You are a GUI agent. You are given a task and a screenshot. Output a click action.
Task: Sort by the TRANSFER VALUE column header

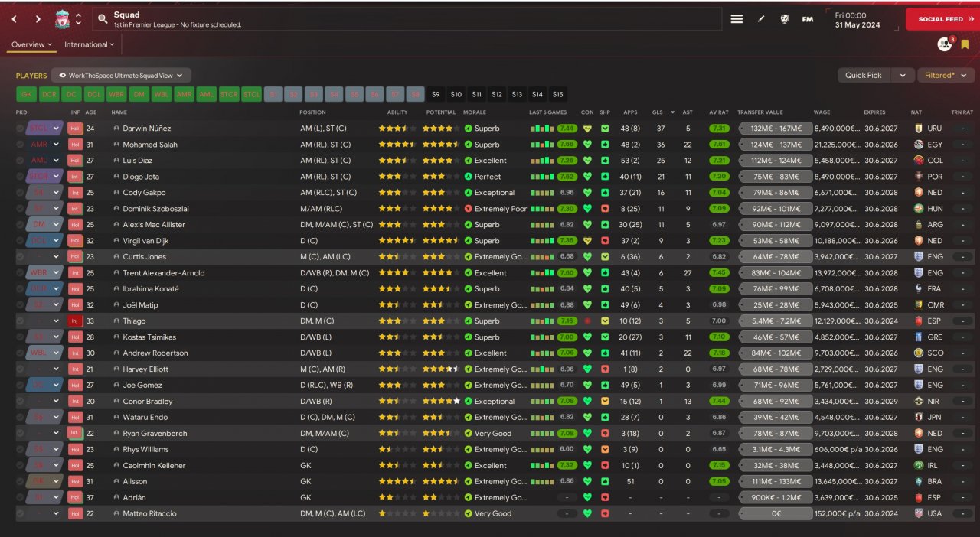760,112
